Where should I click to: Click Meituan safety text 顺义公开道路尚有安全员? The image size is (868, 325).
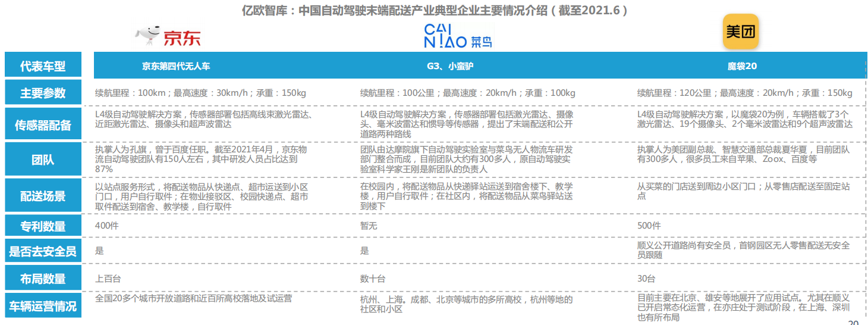[743, 250]
